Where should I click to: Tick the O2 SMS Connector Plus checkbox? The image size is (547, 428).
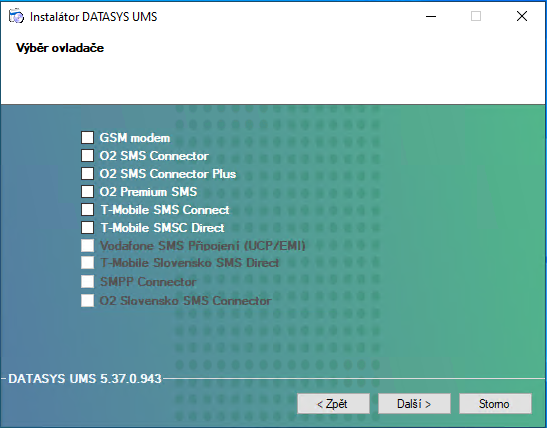87,173
